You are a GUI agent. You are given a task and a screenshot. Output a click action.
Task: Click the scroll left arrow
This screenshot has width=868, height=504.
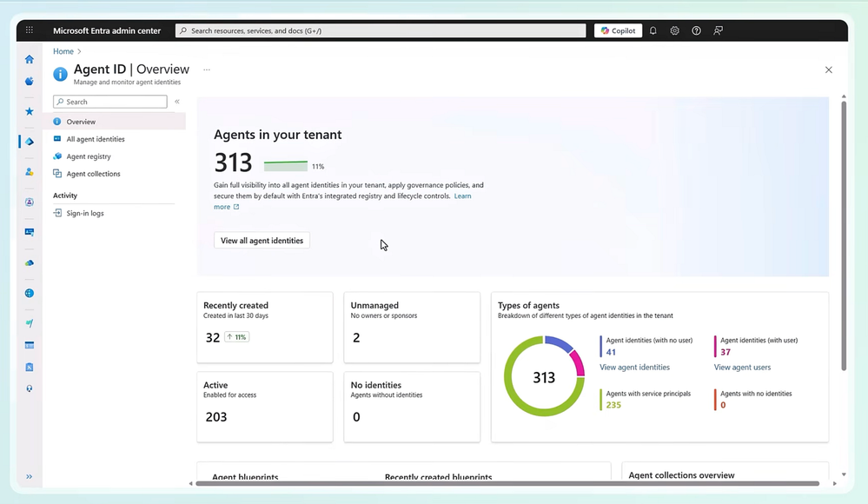pyautogui.click(x=190, y=483)
